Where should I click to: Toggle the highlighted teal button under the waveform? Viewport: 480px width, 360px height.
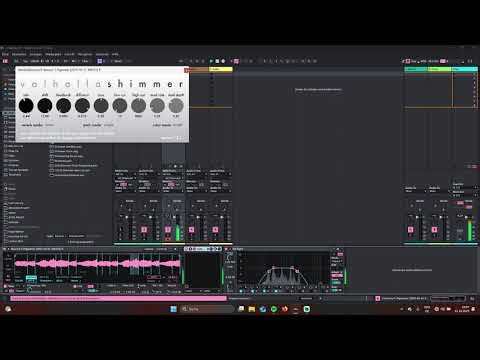tap(31, 277)
